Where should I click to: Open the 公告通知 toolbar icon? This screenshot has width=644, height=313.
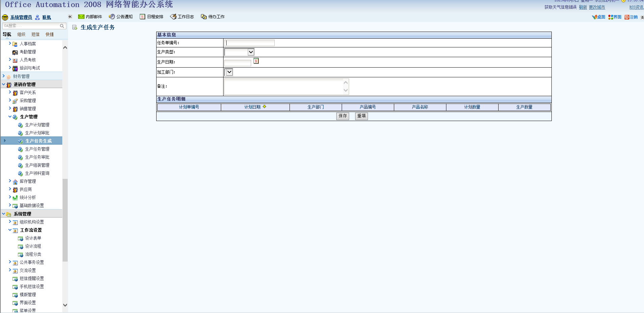tap(112, 16)
